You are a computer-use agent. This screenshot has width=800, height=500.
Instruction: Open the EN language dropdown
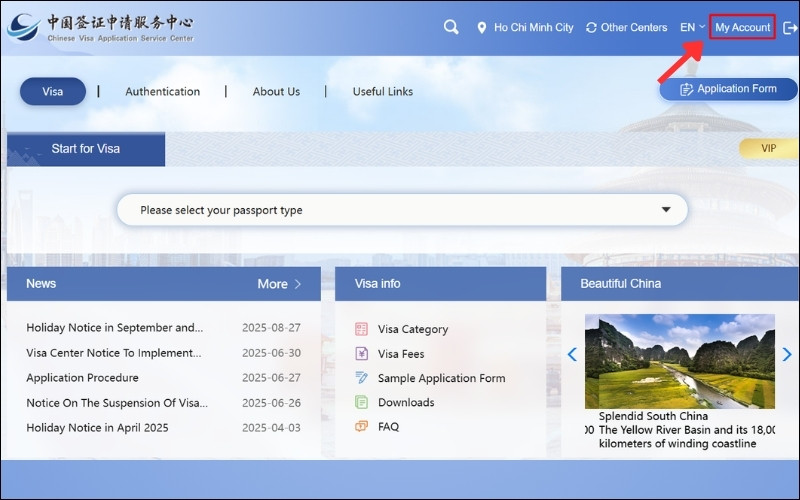tap(692, 28)
